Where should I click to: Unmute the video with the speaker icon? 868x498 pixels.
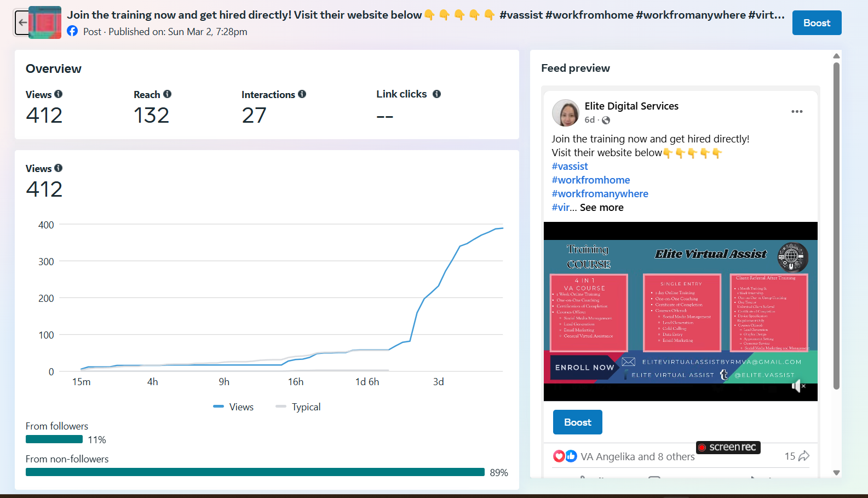798,386
